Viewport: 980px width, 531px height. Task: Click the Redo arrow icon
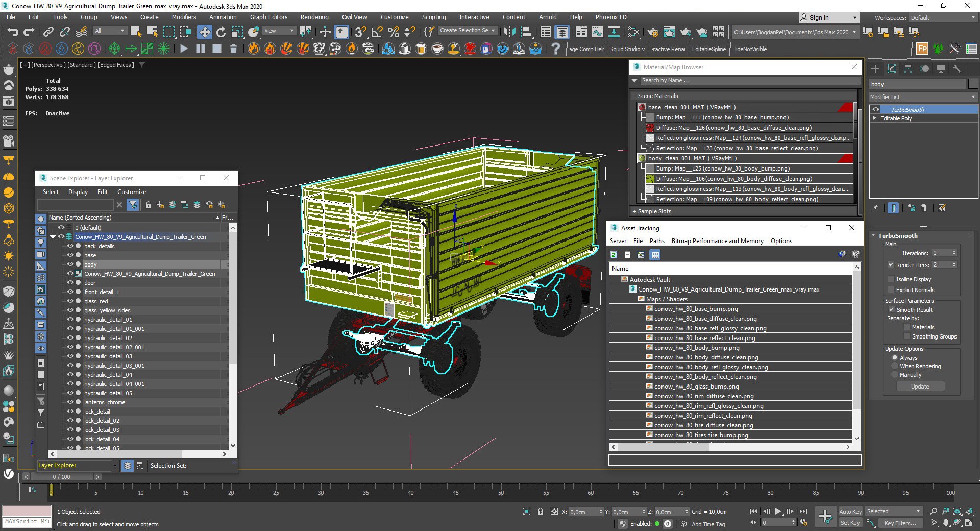(x=29, y=32)
